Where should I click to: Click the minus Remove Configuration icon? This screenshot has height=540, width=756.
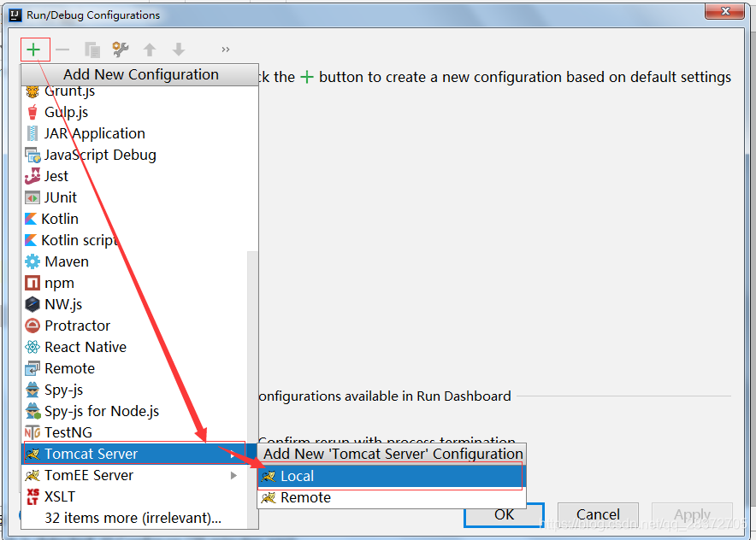click(x=62, y=50)
